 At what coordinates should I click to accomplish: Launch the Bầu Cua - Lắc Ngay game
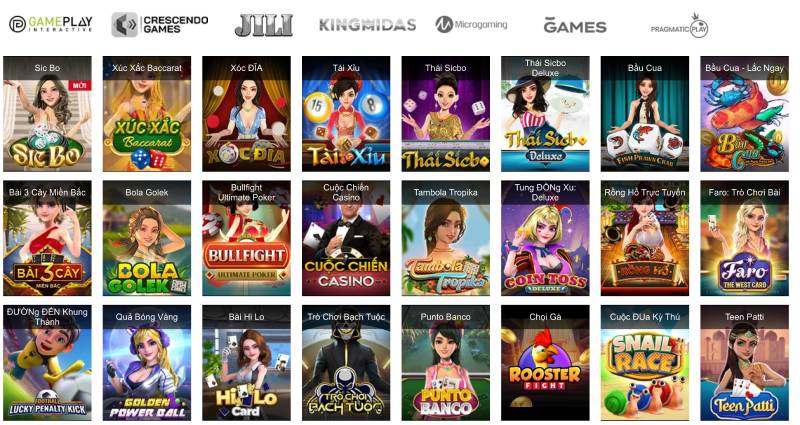click(x=744, y=114)
